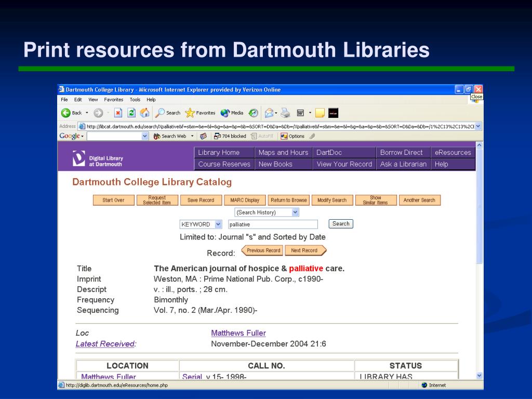Open the Search Web dropdown arrow
The image size is (532, 399).
[x=192, y=137]
